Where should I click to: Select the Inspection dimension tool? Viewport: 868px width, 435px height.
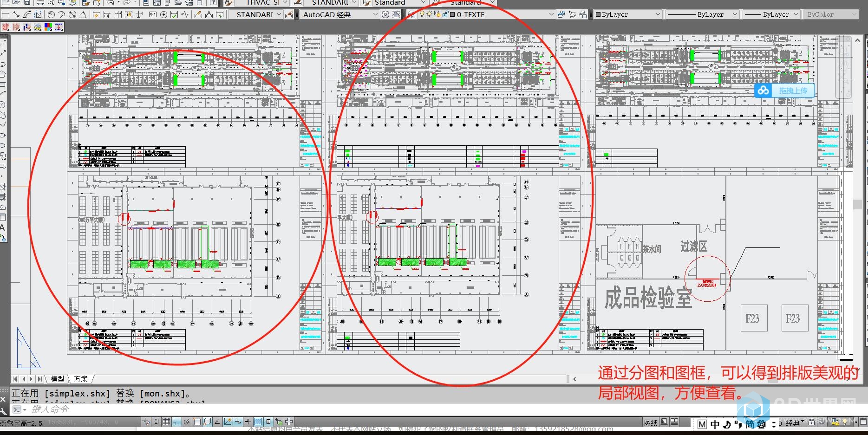(x=174, y=14)
